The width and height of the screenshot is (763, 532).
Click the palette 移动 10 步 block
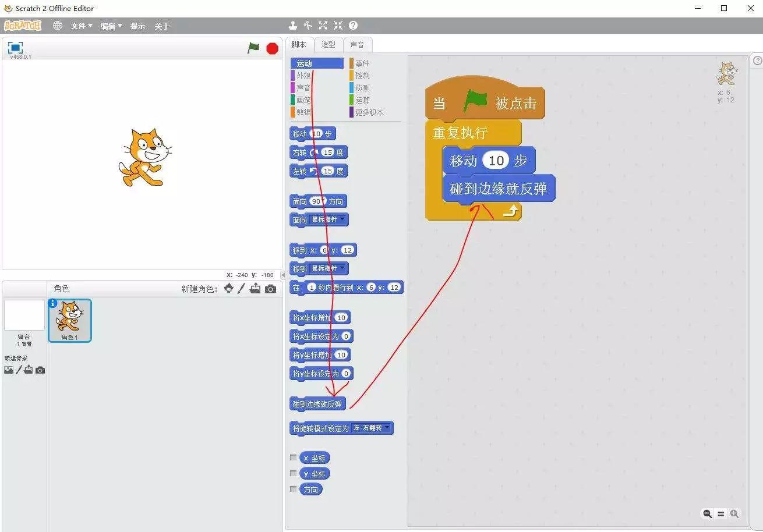point(313,134)
